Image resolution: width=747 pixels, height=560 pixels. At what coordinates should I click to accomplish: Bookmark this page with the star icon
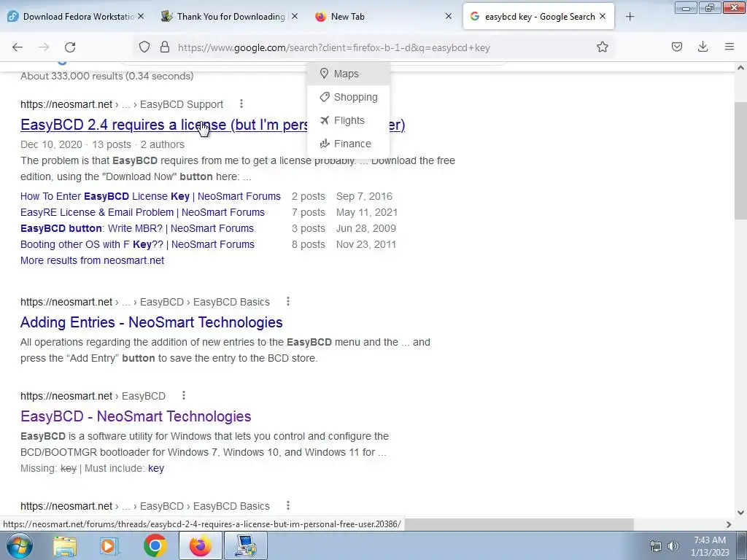(x=602, y=47)
